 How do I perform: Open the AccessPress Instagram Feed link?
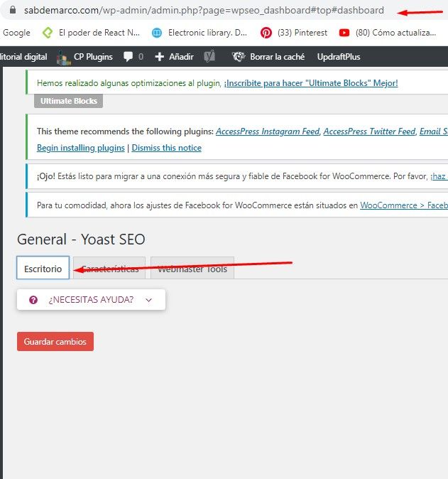pos(268,131)
